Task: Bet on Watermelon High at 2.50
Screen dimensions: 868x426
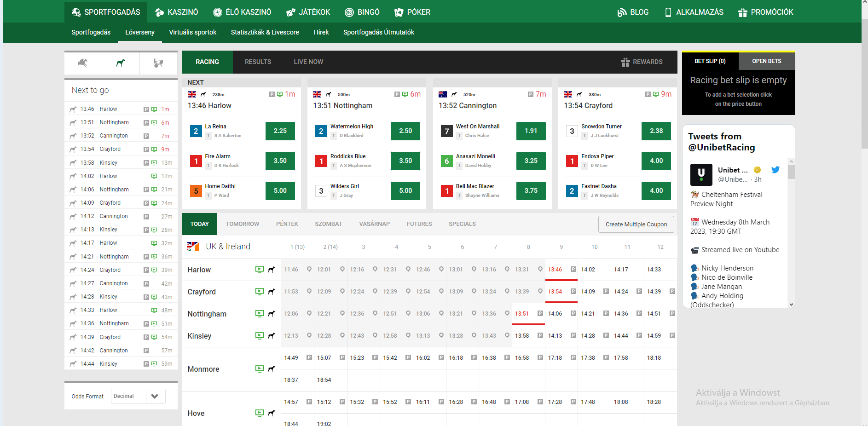Action: click(x=405, y=131)
